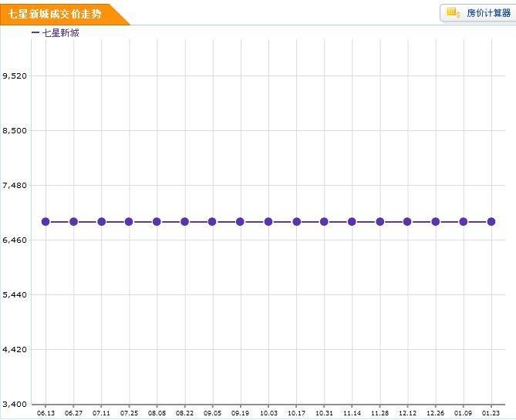516x420 pixels.
Task: Click the 10.03 x-axis date label
Action: [x=268, y=413]
